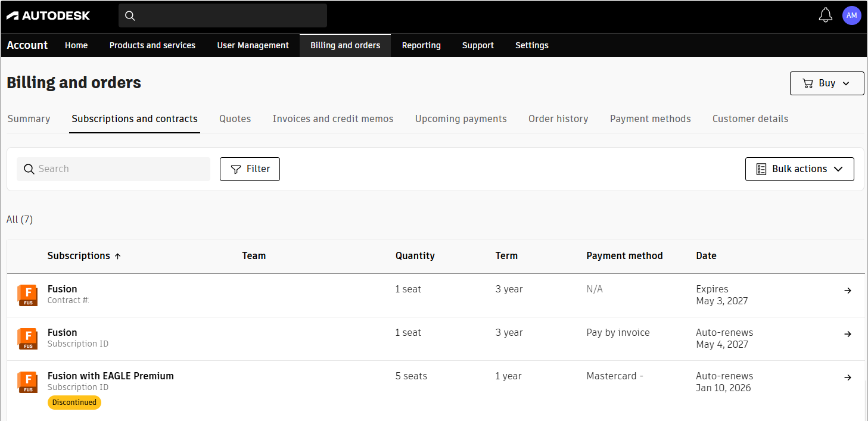Switch to the Invoices and credit memos tab

(332, 118)
